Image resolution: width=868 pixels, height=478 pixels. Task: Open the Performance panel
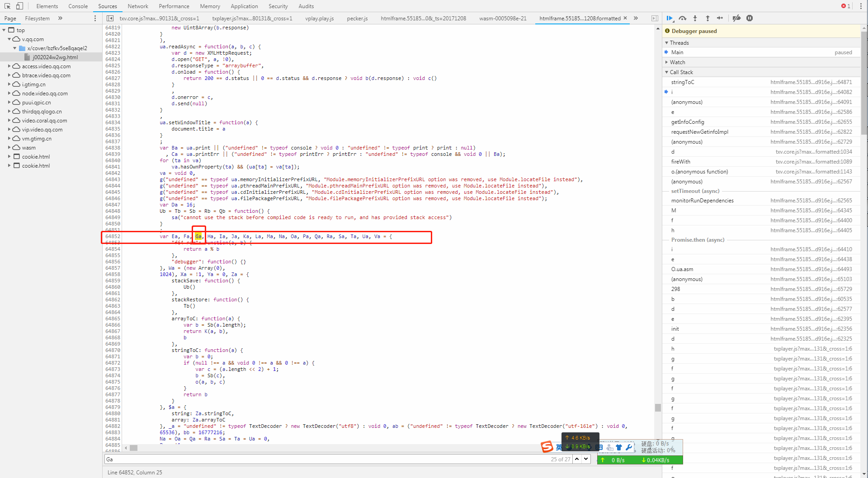pyautogui.click(x=174, y=6)
